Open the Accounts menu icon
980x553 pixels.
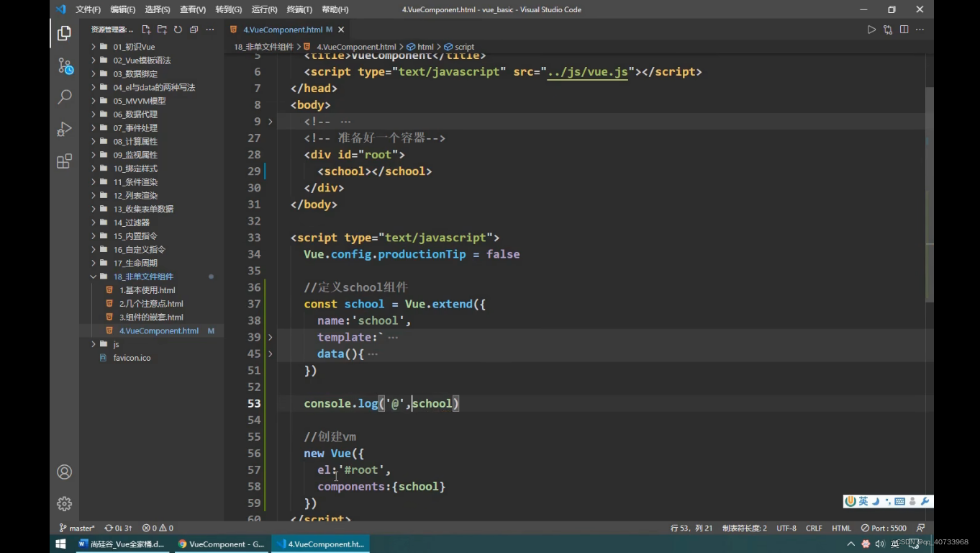[x=64, y=472]
